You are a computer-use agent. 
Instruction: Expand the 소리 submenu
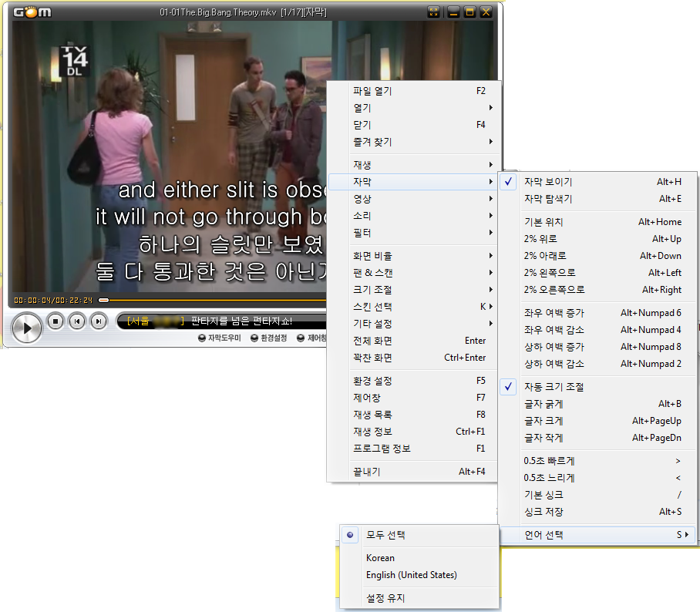click(x=413, y=216)
